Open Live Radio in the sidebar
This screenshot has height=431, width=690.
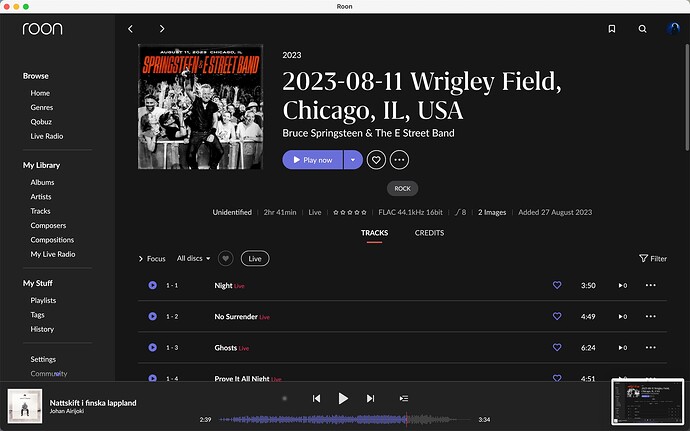click(x=47, y=136)
